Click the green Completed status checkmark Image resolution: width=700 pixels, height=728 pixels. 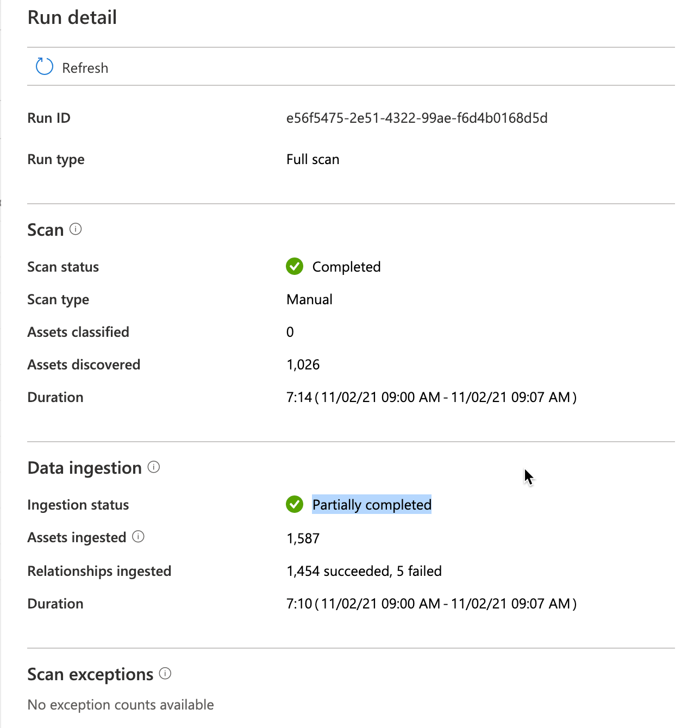pyautogui.click(x=295, y=267)
